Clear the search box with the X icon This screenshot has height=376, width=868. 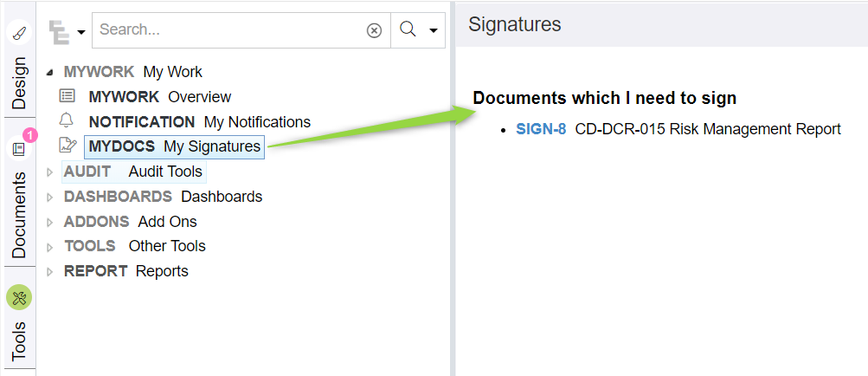374,30
